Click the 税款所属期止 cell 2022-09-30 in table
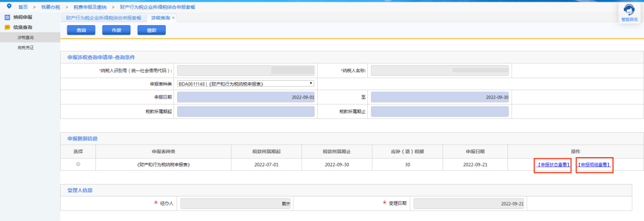 [x=336, y=165]
